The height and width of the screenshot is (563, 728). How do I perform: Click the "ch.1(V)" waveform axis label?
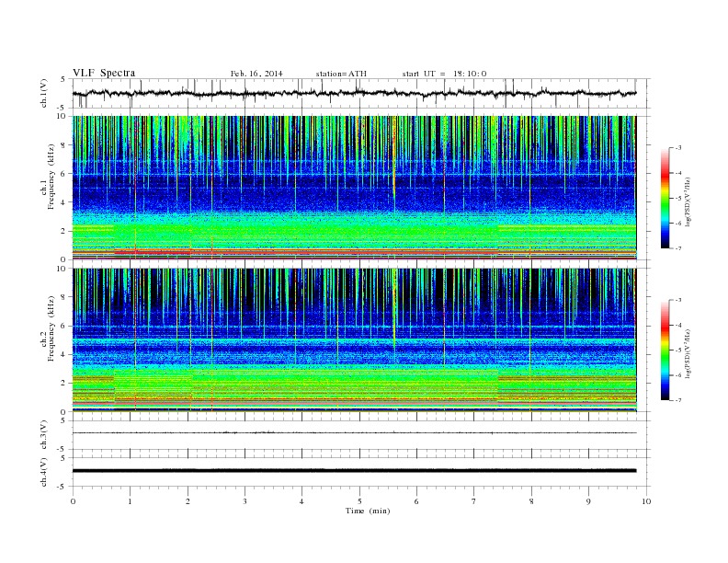point(44,93)
